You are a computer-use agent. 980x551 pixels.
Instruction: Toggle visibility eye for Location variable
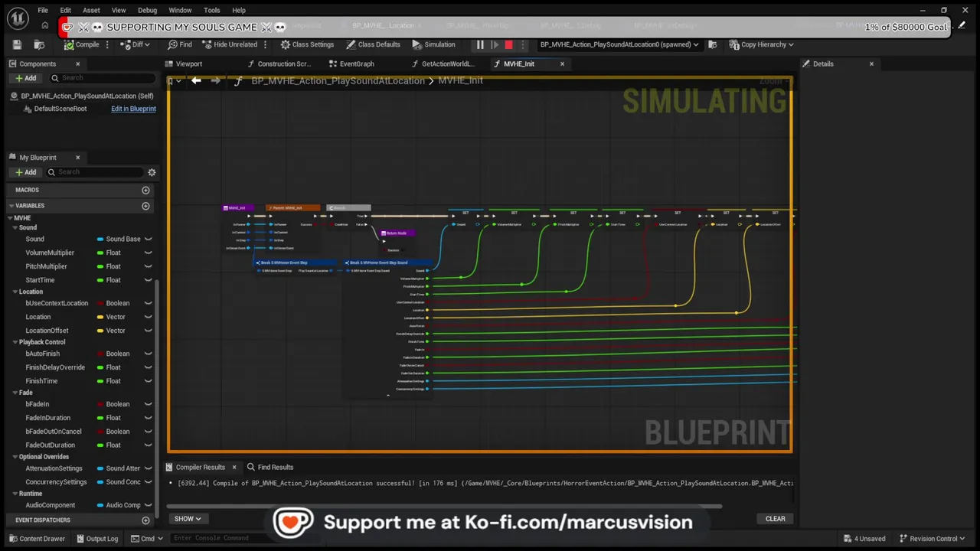point(148,317)
